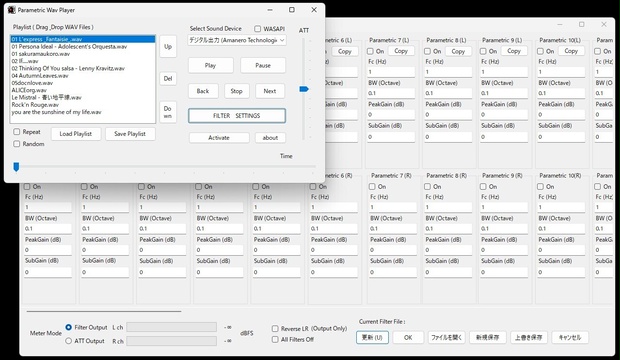Select you are the sunshine of my life.wav

click(x=83, y=112)
